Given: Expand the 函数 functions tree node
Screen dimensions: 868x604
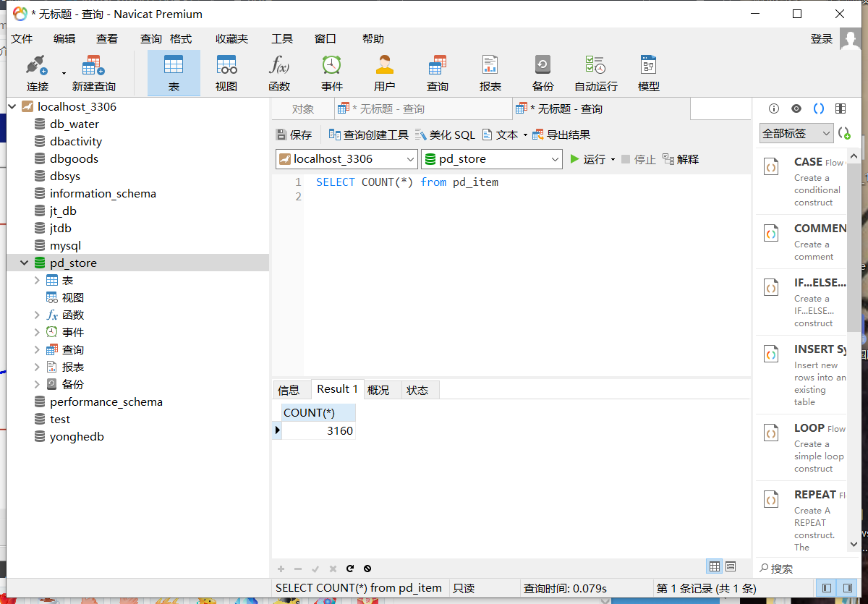Looking at the screenshot, I should pyautogui.click(x=37, y=315).
